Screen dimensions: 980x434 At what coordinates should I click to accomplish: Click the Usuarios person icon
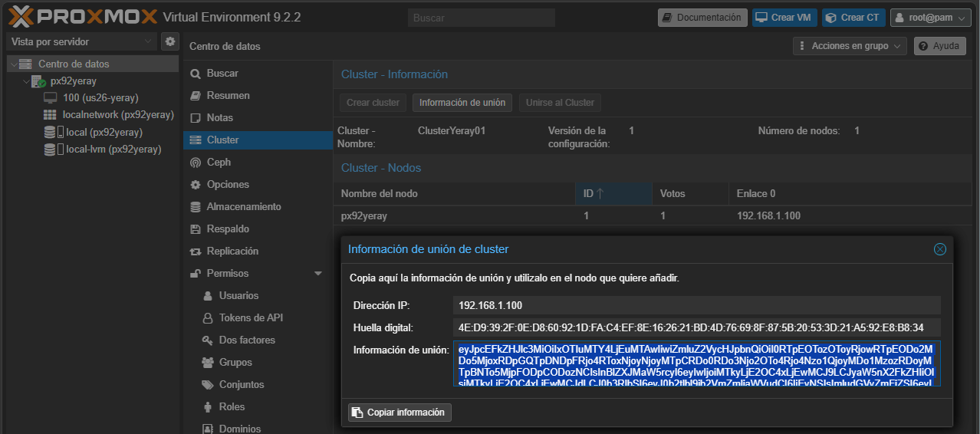(x=207, y=296)
